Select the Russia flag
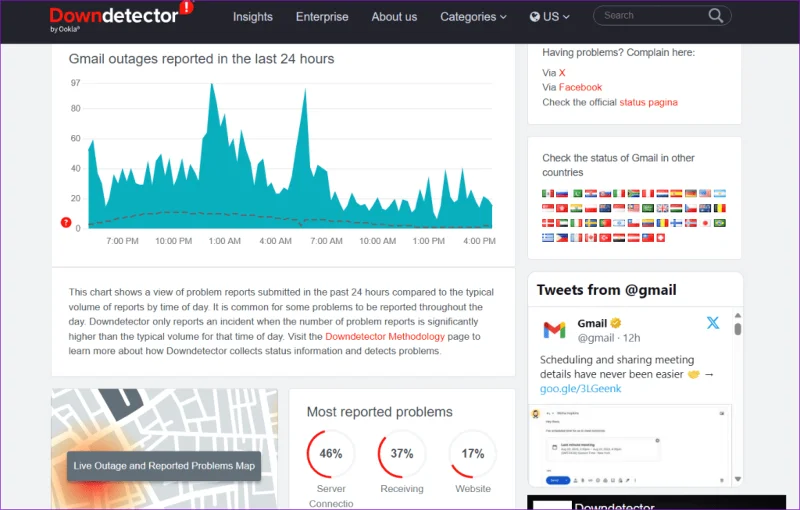The height and width of the screenshot is (510, 800). [x=562, y=193]
